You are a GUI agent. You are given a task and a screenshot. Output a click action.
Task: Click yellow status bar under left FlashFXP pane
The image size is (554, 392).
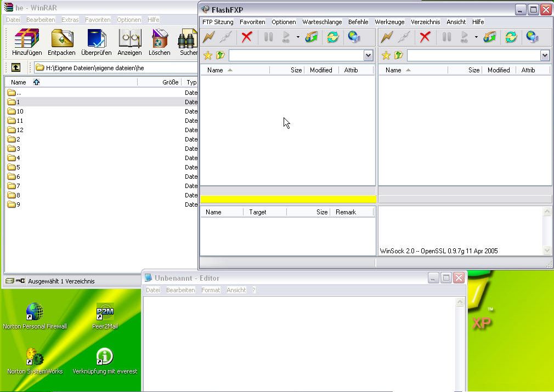pos(288,199)
